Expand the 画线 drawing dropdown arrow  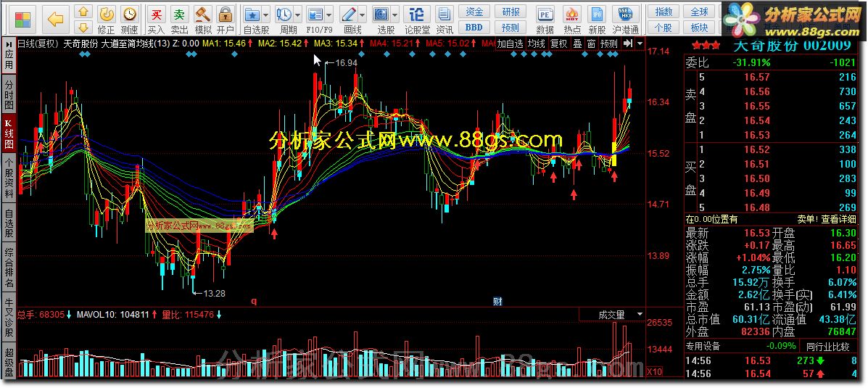pyautogui.click(x=363, y=15)
